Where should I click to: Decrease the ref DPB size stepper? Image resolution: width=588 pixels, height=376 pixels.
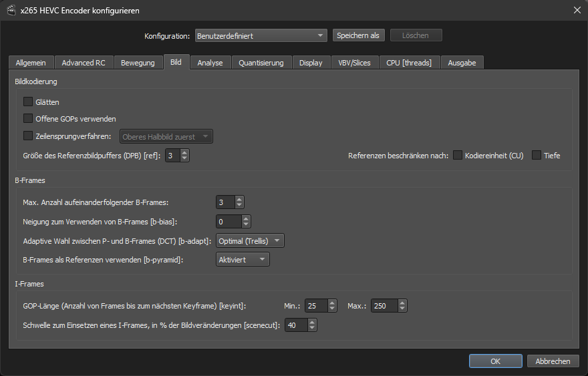pyautogui.click(x=184, y=158)
